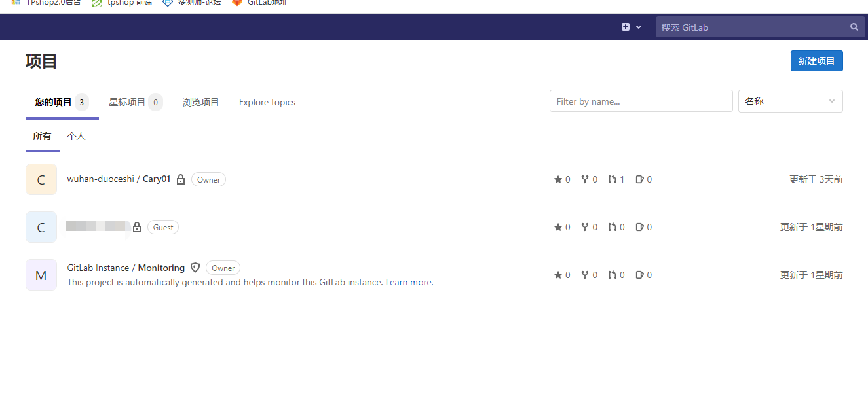868x407 pixels.
Task: Open the GitLab地址 bookmark
Action: (259, 3)
